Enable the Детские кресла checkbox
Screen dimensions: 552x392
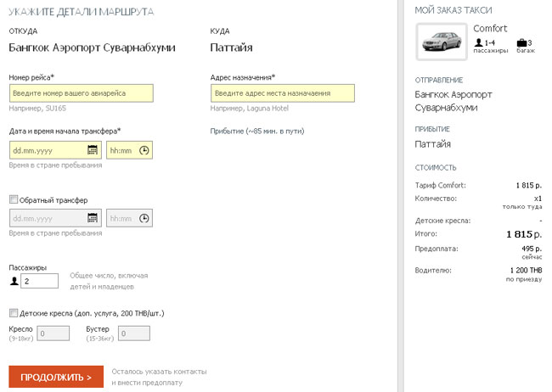pos(14,312)
